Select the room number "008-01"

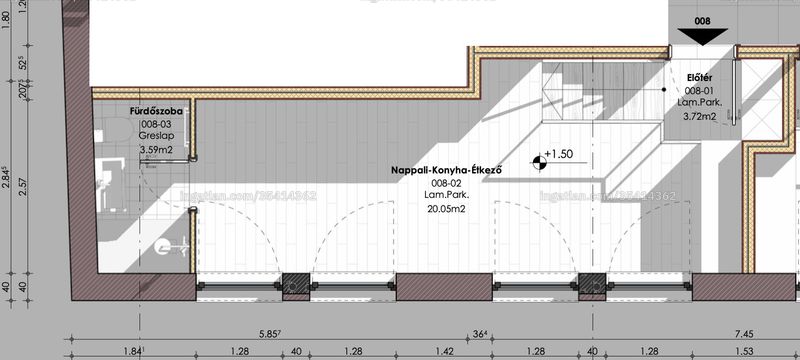click(x=699, y=91)
